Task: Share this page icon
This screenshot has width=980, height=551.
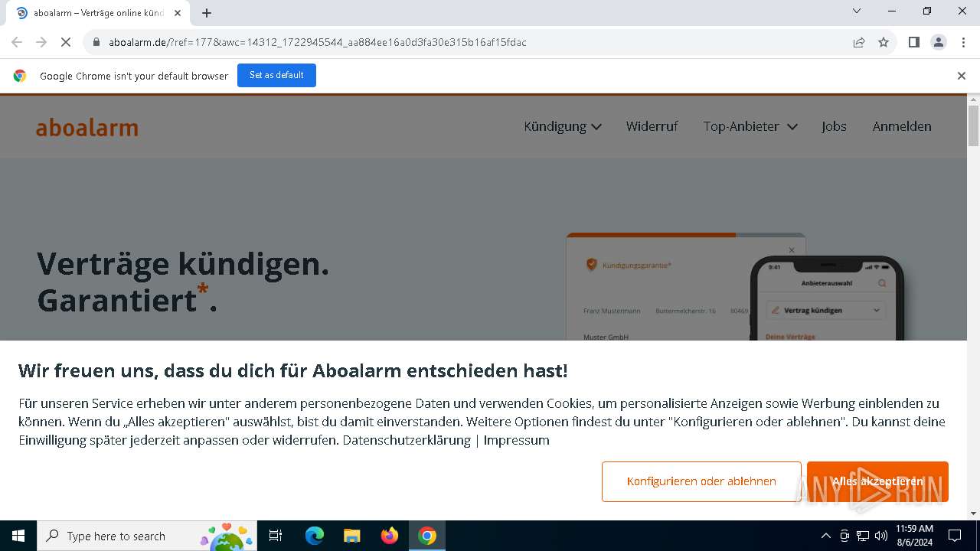Action: click(x=859, y=42)
